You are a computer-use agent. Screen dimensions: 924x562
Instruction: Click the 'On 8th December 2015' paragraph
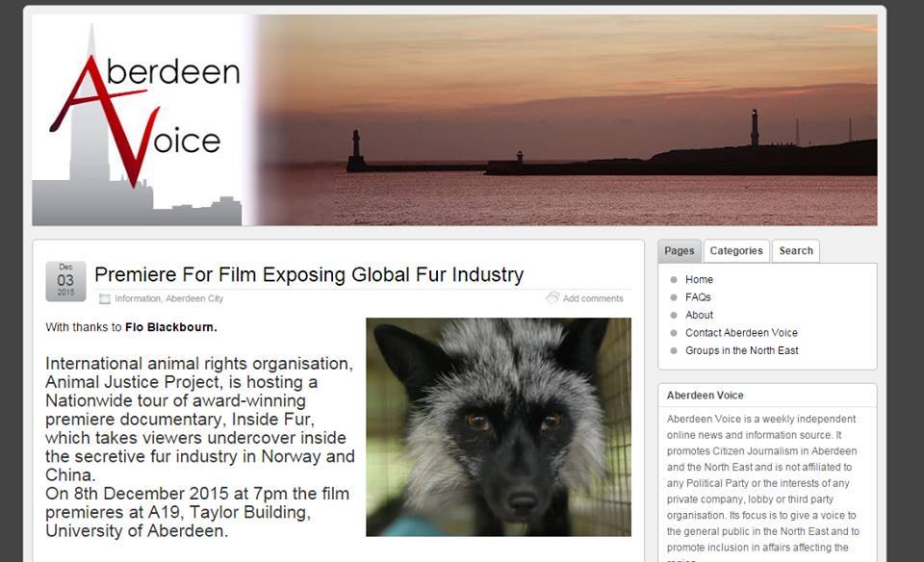coord(197,512)
